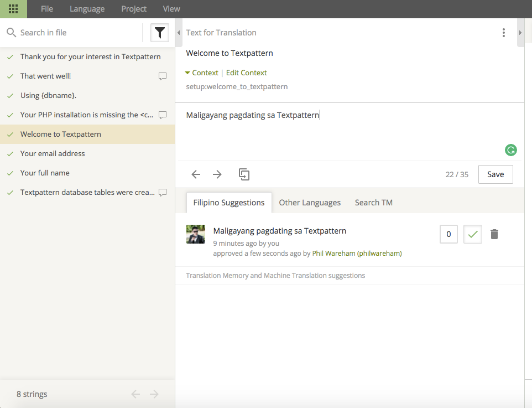Click the Grammarly icon in editor
This screenshot has width=532, height=408.
[x=510, y=150]
